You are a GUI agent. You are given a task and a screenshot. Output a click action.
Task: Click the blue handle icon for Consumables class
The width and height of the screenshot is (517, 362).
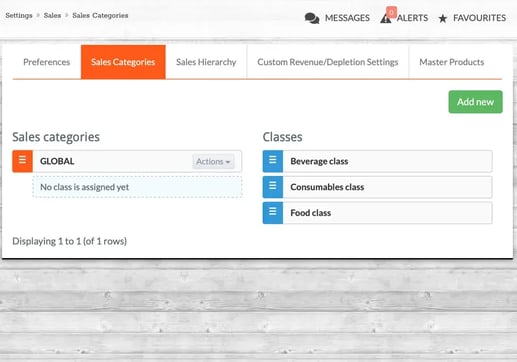[x=273, y=187]
